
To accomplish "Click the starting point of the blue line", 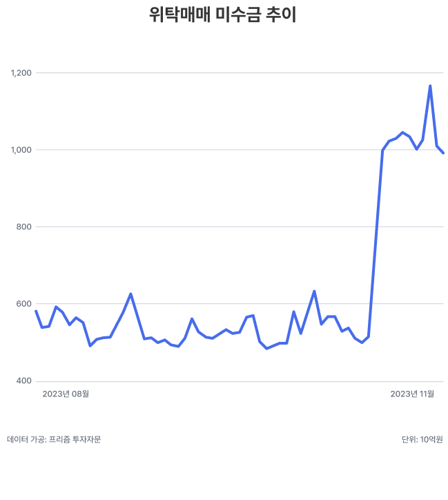I will coord(36,311).
